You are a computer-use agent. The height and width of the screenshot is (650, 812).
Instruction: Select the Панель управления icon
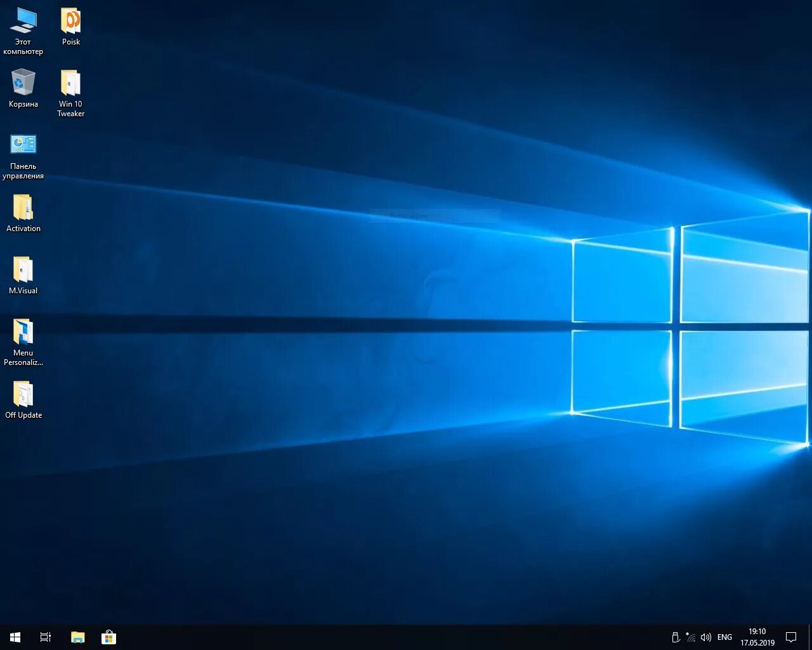[x=23, y=156]
